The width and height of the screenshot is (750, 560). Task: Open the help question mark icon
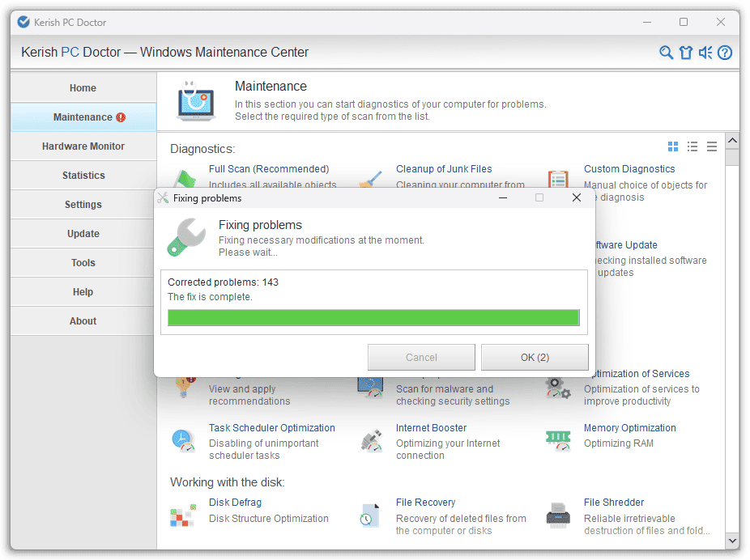725,53
